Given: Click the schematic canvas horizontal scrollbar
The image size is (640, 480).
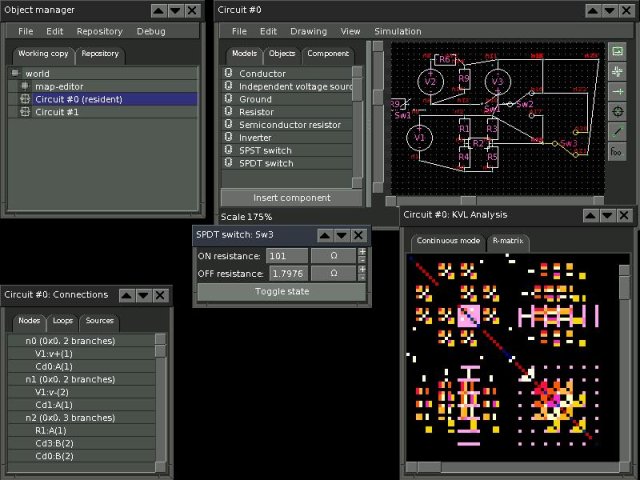Looking at the screenshot, I should (x=495, y=200).
